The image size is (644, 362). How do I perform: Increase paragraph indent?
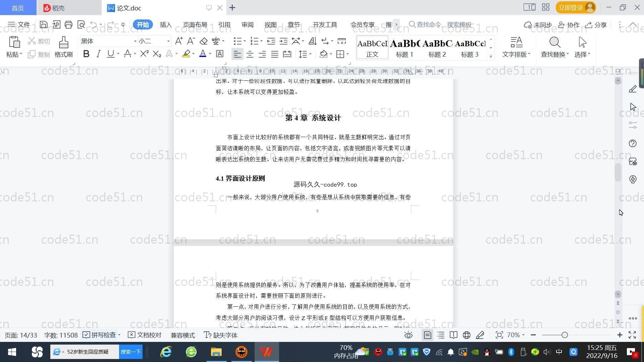point(283,41)
